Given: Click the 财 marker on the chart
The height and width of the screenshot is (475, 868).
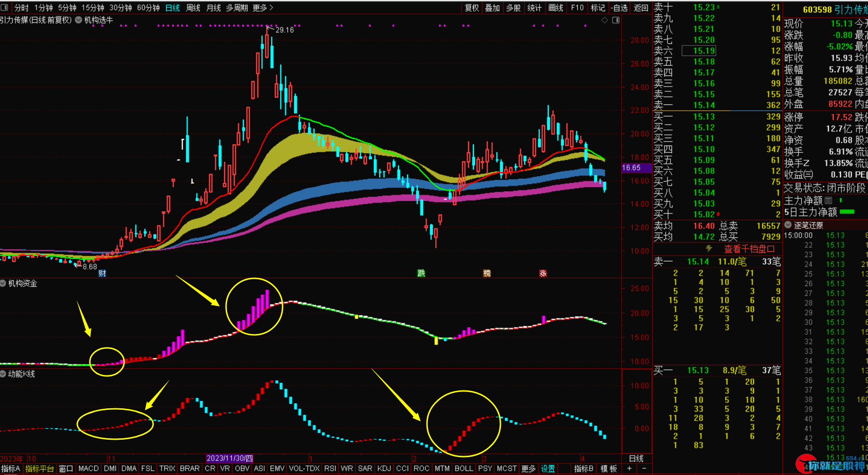Looking at the screenshot, I should point(102,273).
